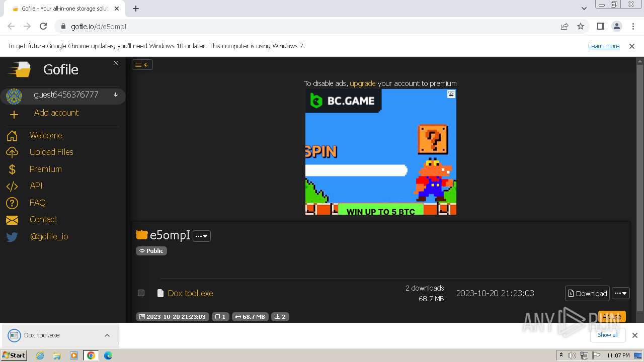The width and height of the screenshot is (644, 362).
Task: Open Chrome side panel icon
Action: [600, 26]
